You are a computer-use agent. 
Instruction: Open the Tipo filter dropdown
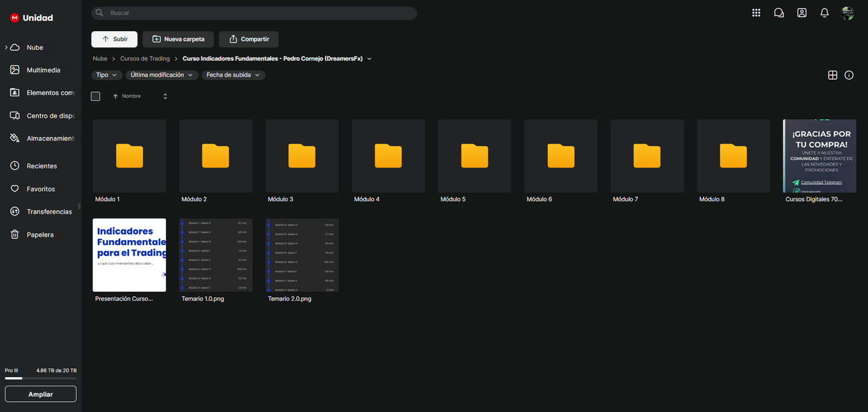tap(107, 75)
